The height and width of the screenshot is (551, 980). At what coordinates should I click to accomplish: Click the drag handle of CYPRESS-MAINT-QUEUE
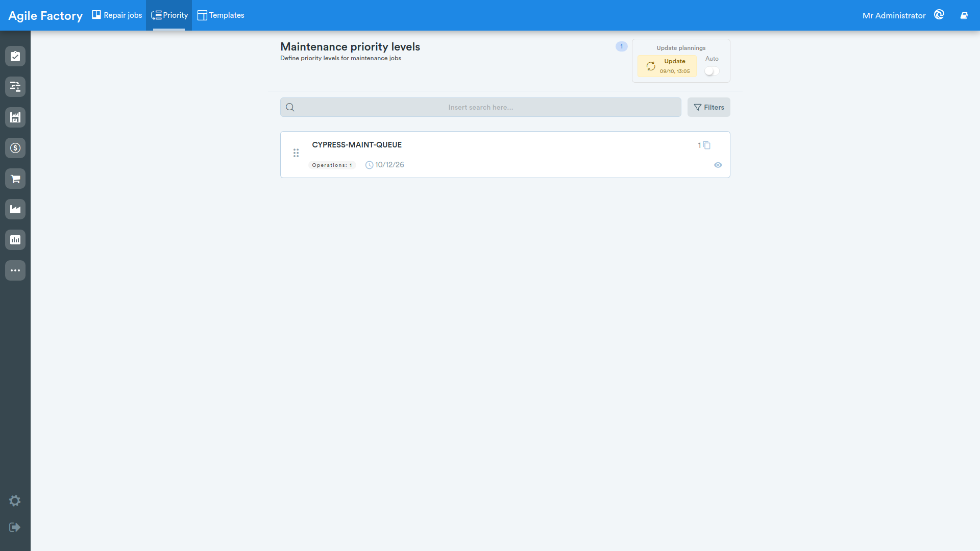[296, 153]
